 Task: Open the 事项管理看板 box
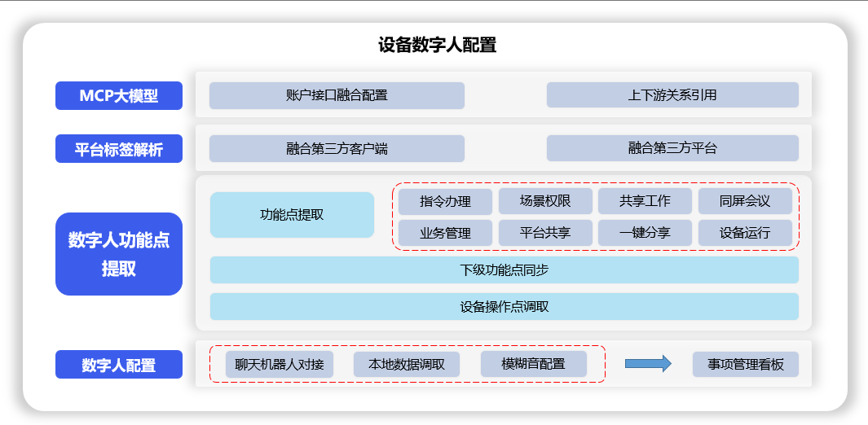point(745,364)
